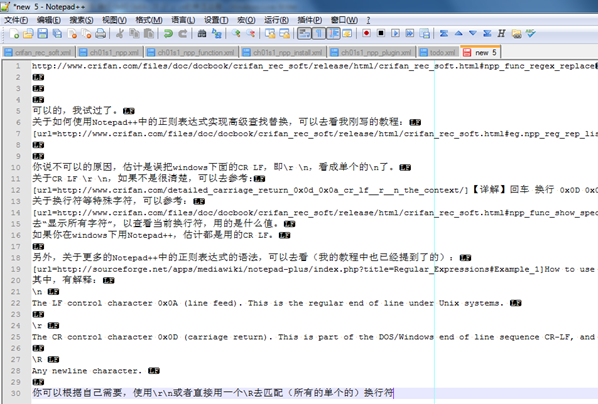The height and width of the screenshot is (404, 598).
Task: Open the 窗口(W) window menu
Action: pyautogui.click(x=344, y=20)
